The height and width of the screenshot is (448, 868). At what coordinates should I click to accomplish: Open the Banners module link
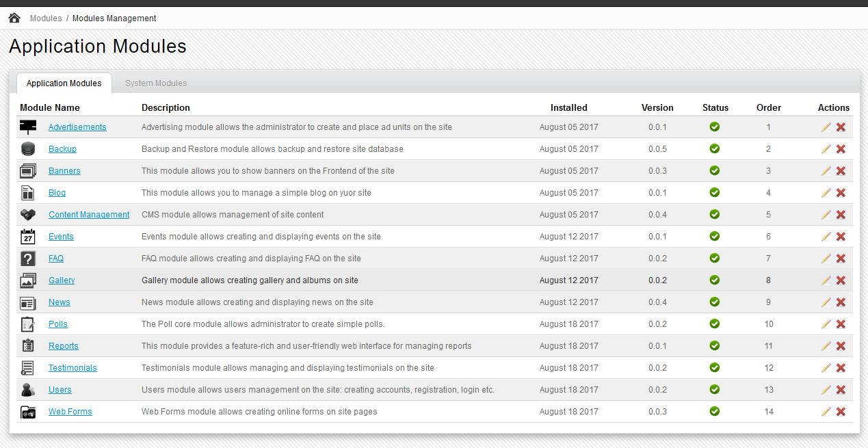pyautogui.click(x=64, y=170)
